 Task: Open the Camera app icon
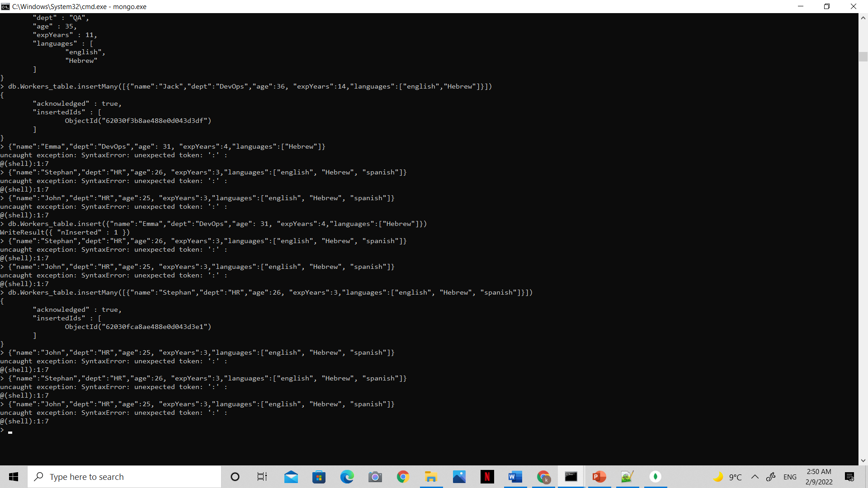375,477
